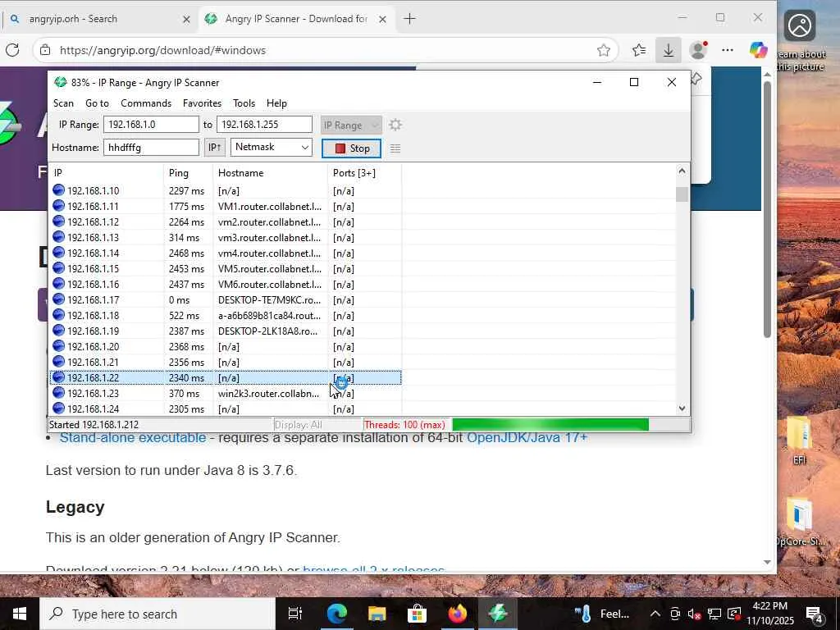Select hostname win2k3.router.collabn in the list
The image size is (840, 630).
click(x=268, y=393)
